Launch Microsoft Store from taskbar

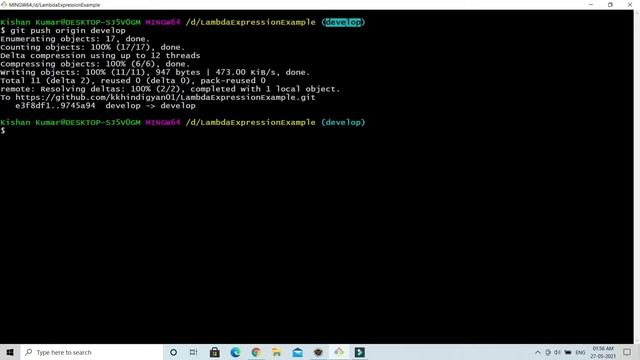215,352
